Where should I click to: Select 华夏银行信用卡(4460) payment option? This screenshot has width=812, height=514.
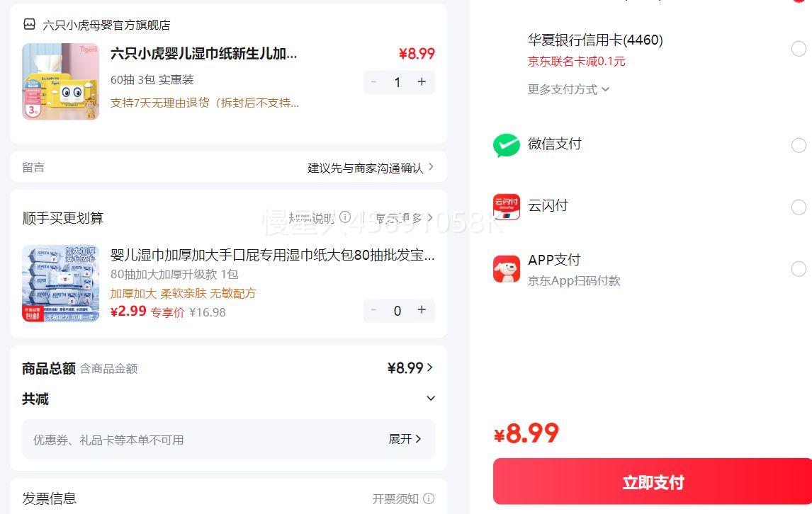(799, 49)
